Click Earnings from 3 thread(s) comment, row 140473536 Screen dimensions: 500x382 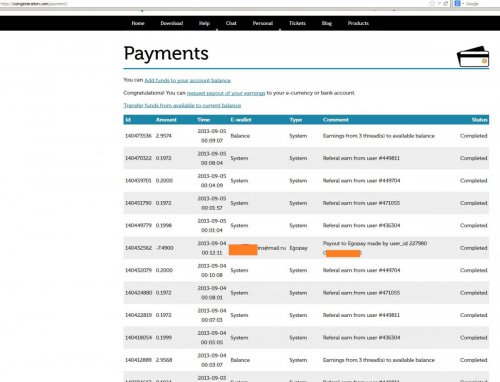[x=379, y=136]
